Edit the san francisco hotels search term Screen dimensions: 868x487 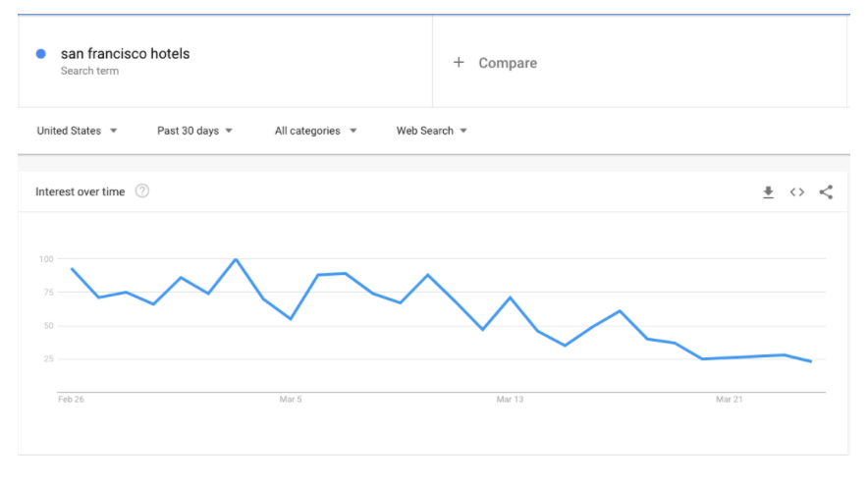(x=125, y=54)
